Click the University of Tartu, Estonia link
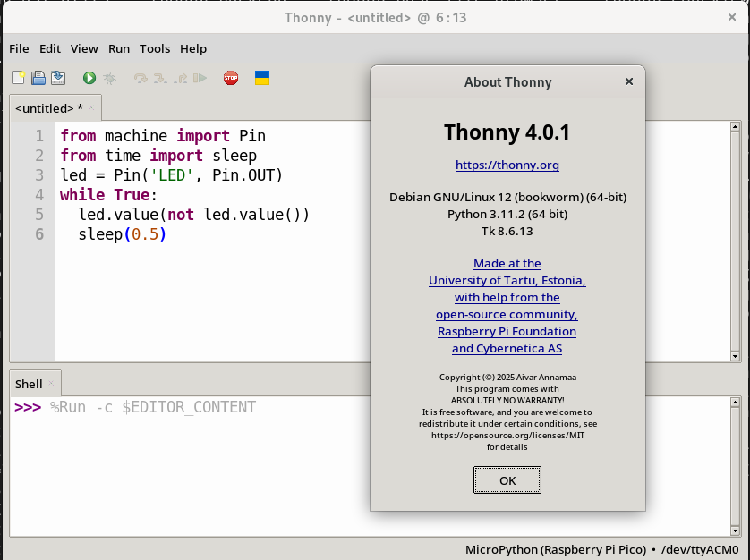 click(x=507, y=280)
